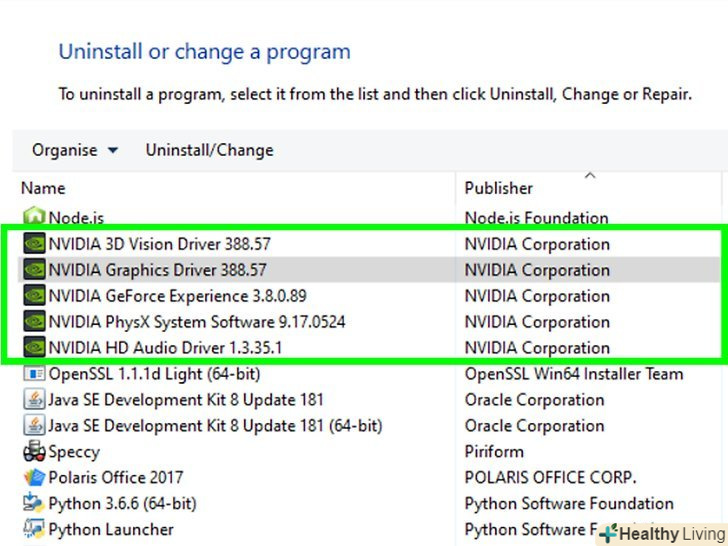Open the Organise dropdown menu

[75, 150]
